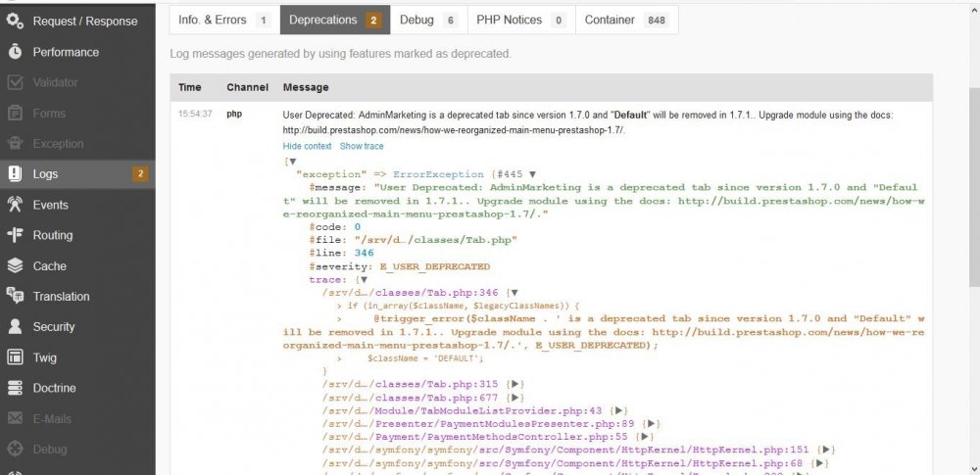The image size is (980, 475).
Task: Expand the Tab.php:677 trace entry
Action: [516, 398]
